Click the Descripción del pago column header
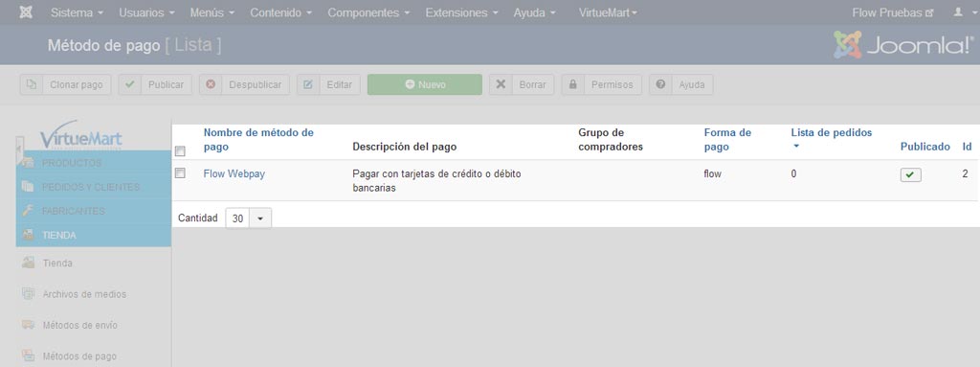Screen dimensions: 980x367 point(405,147)
